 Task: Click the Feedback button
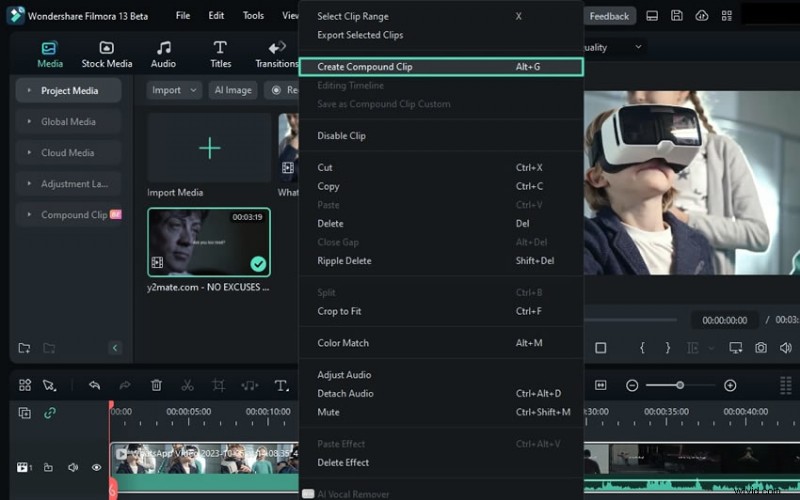608,16
